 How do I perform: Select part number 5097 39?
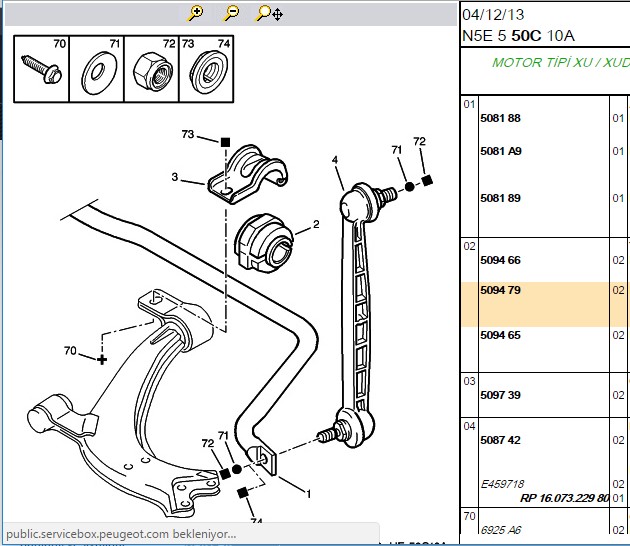click(500, 395)
